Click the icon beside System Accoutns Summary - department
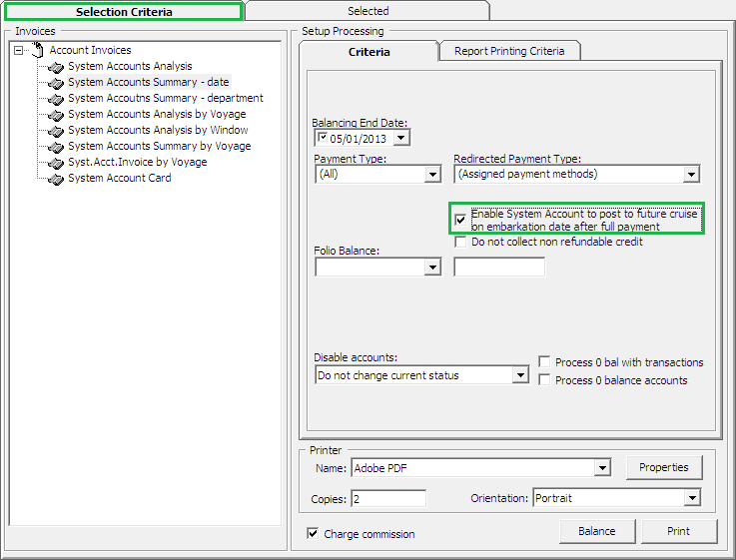This screenshot has width=736, height=560. coord(56,100)
